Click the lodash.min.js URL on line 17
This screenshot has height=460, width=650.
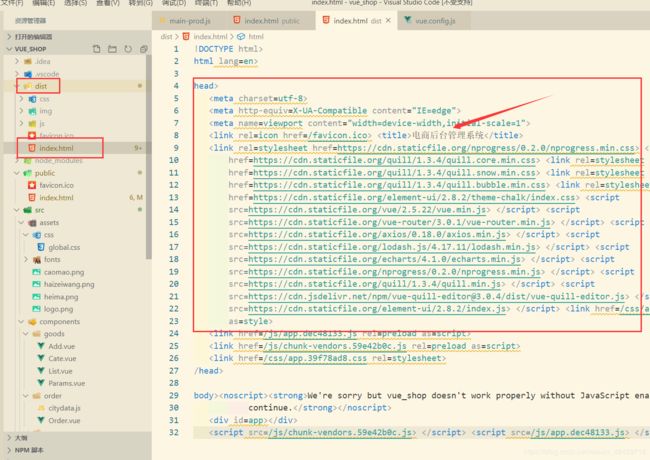(x=392, y=247)
